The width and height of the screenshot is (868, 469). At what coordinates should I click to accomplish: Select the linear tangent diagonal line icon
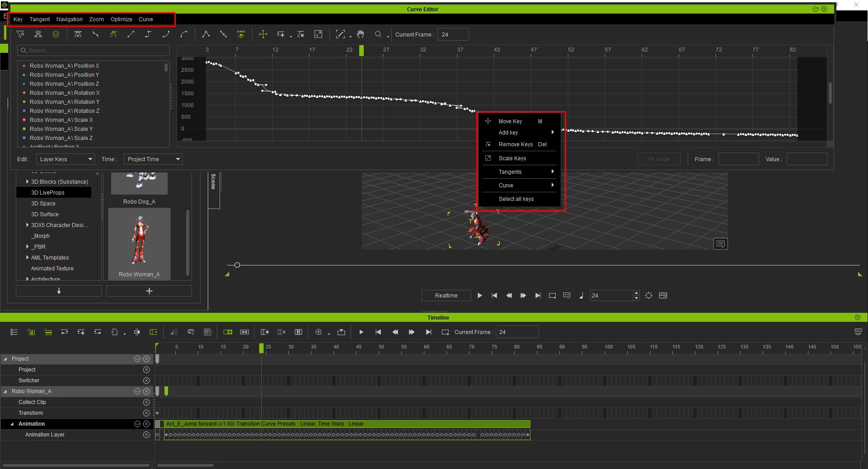point(131,34)
